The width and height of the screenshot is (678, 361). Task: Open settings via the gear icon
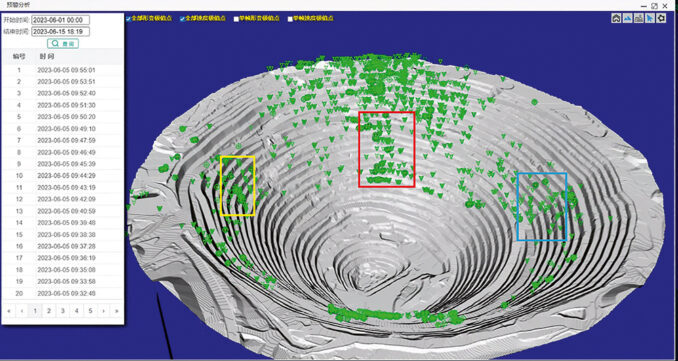[661, 18]
